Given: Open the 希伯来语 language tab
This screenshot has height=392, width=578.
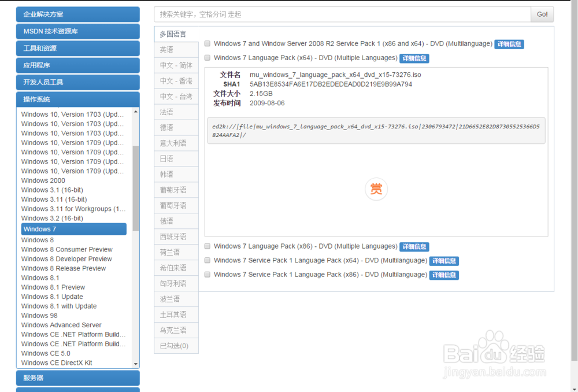Looking at the screenshot, I should pos(176,268).
